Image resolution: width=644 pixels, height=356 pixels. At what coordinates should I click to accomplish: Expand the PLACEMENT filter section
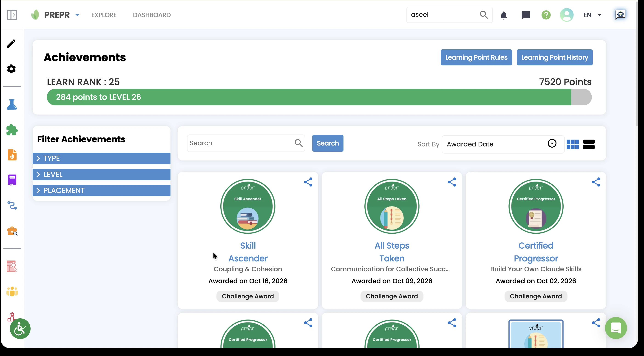point(101,190)
